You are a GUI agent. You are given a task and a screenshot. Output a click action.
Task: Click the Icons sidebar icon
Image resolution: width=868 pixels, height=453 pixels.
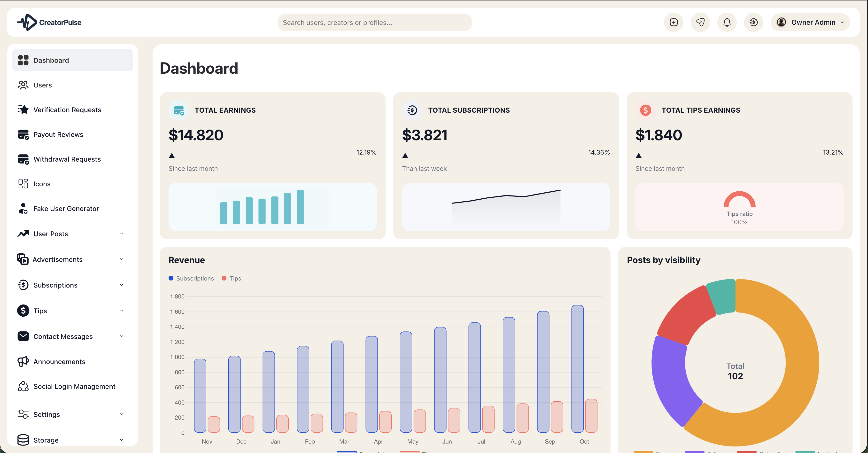[23, 184]
